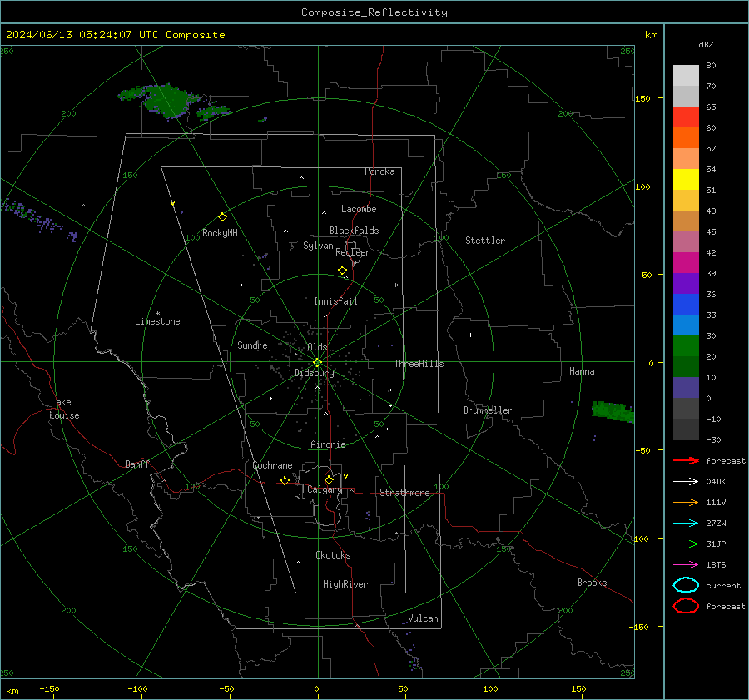Click the Brooks city label

click(592, 583)
